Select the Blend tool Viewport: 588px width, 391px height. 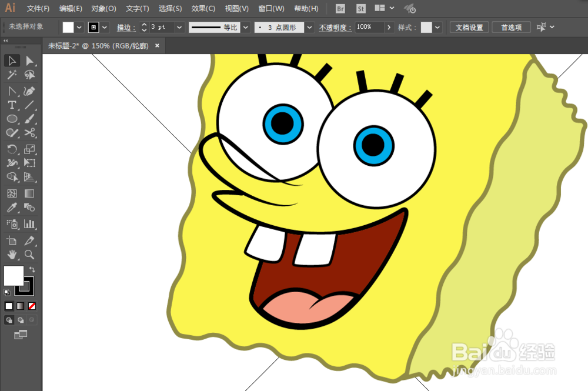(29, 208)
